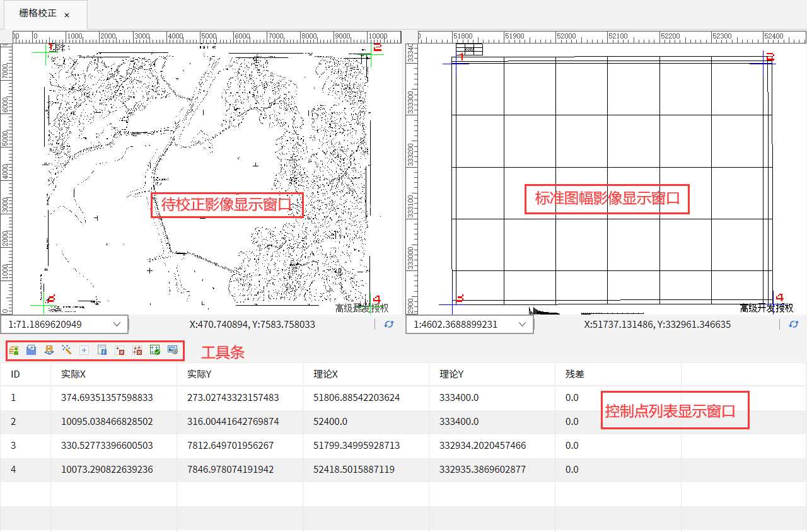The image size is (807, 532).
Task: Click the grid with green checkmark icon
Action: (155, 350)
